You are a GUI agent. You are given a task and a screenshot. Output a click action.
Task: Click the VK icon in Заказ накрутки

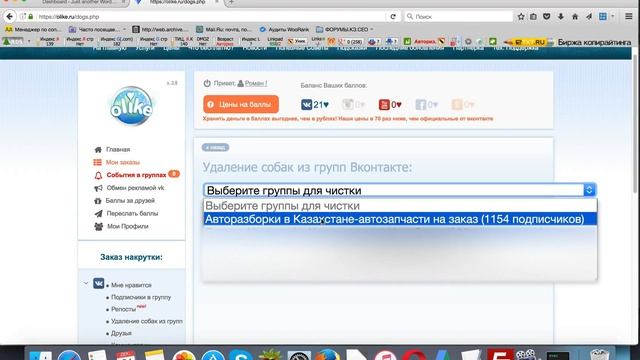coord(98,283)
